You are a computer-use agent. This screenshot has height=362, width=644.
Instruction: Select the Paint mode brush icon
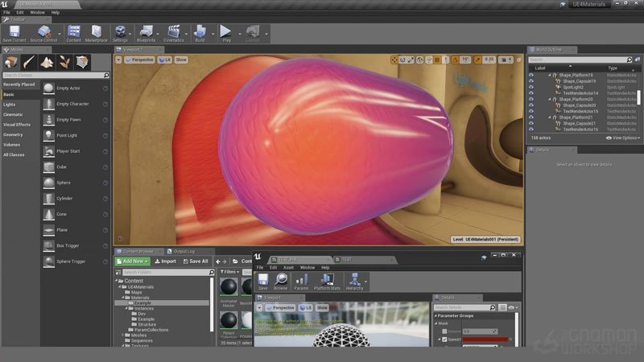[29, 63]
